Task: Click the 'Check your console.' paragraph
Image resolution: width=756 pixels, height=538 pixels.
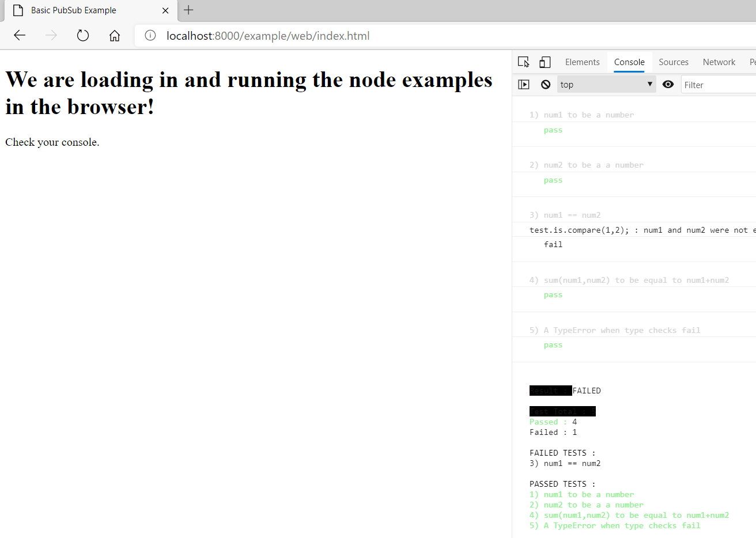Action: [52, 142]
